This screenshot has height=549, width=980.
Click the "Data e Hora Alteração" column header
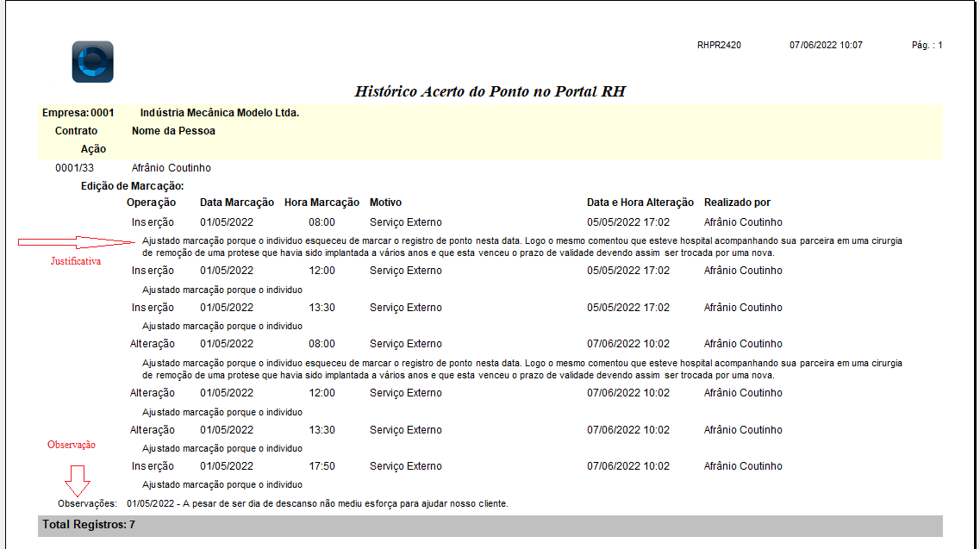click(x=640, y=203)
